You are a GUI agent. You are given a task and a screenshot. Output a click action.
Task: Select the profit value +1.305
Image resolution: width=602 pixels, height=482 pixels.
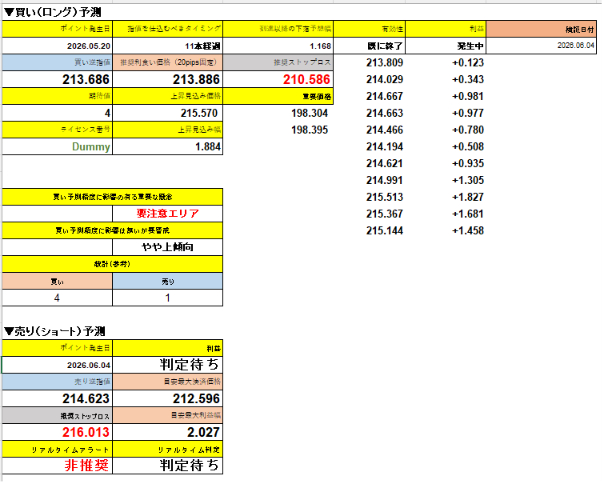pos(468,180)
